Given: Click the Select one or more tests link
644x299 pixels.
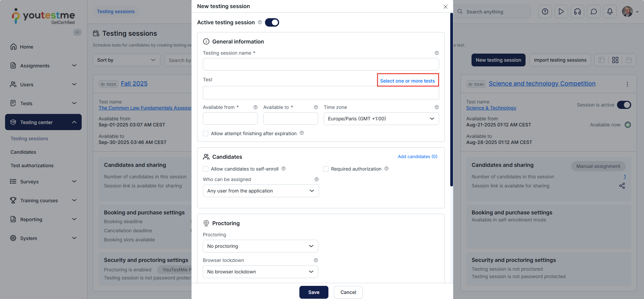Looking at the screenshot, I should 407,81.
